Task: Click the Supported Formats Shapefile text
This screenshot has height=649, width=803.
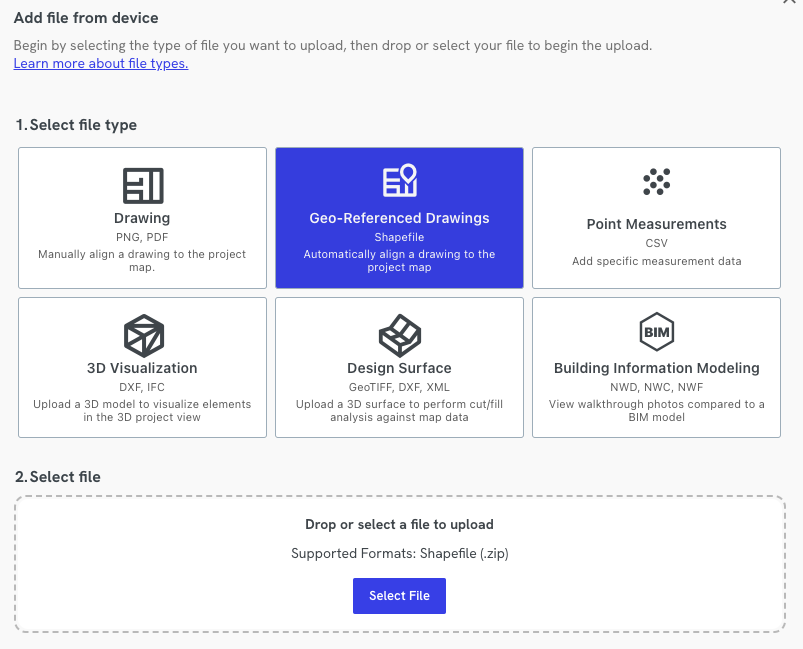Action: coord(399,553)
